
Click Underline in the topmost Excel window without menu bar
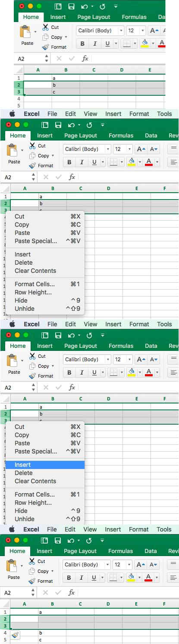(107, 44)
